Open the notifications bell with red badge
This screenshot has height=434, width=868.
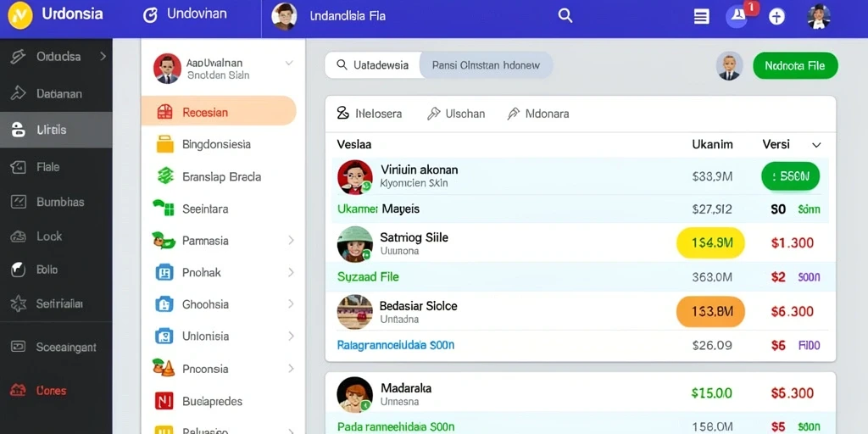point(737,17)
